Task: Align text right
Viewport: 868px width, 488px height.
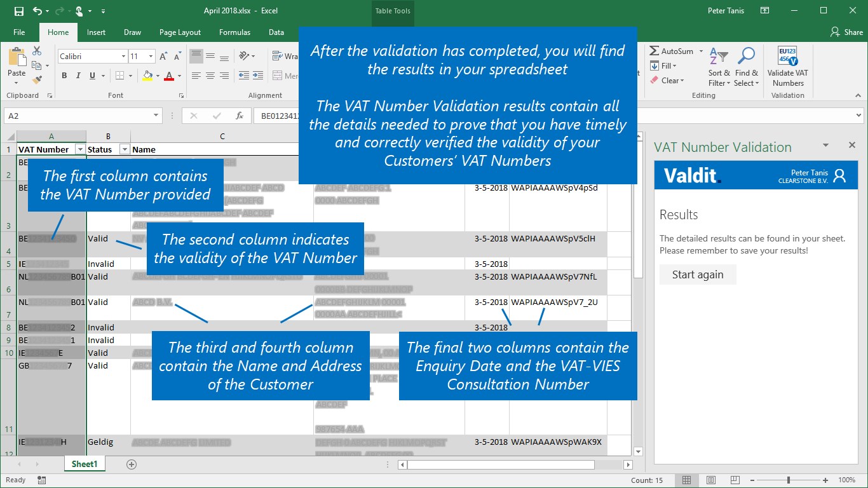Action: (x=224, y=76)
